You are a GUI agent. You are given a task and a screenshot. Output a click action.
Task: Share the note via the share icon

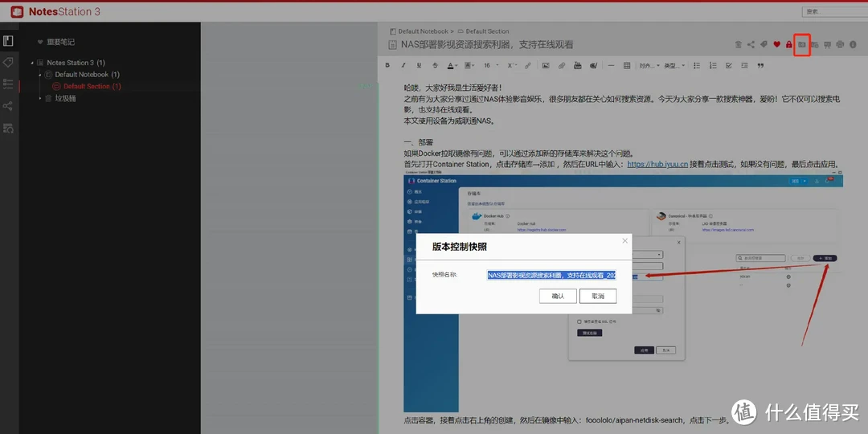[751, 44]
